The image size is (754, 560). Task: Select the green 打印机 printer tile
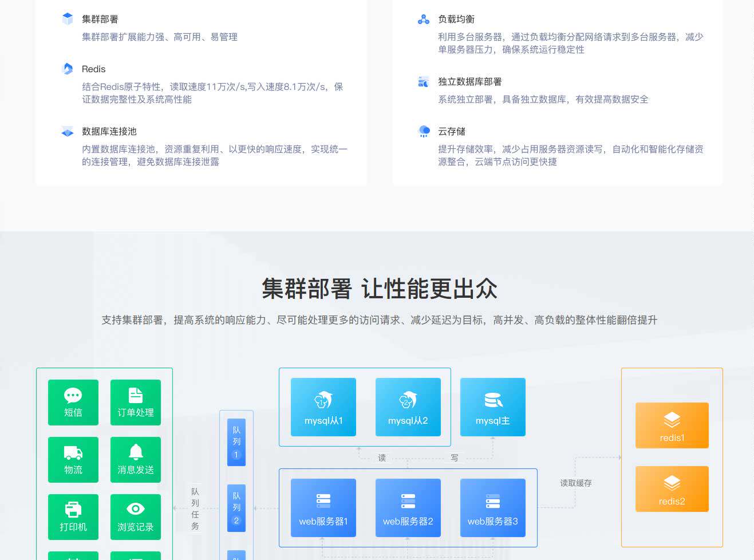[73, 517]
